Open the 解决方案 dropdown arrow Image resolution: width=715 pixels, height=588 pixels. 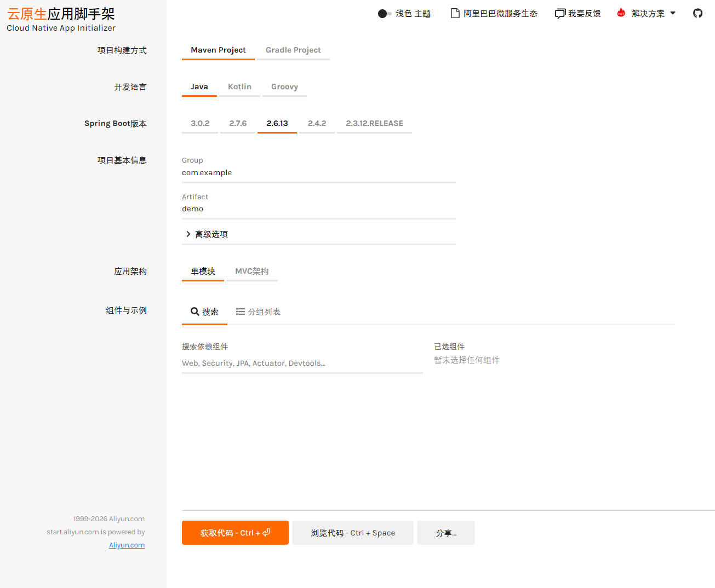[x=673, y=13]
